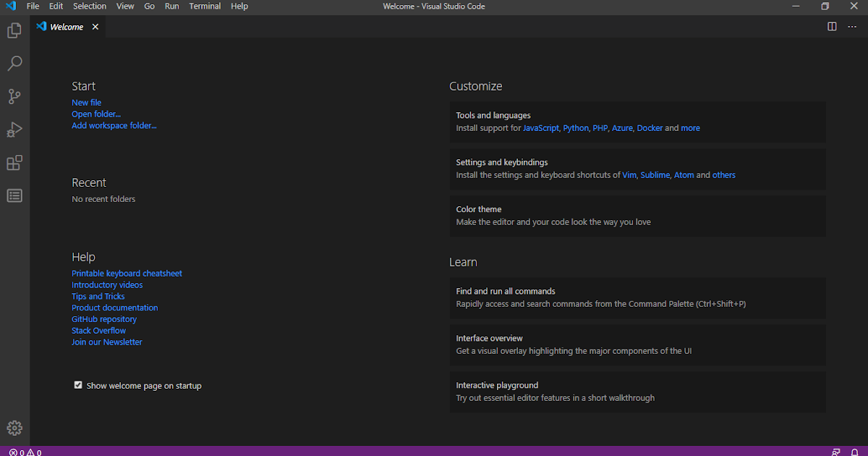This screenshot has width=868, height=456.
Task: Open the Terminal menu
Action: coord(205,6)
